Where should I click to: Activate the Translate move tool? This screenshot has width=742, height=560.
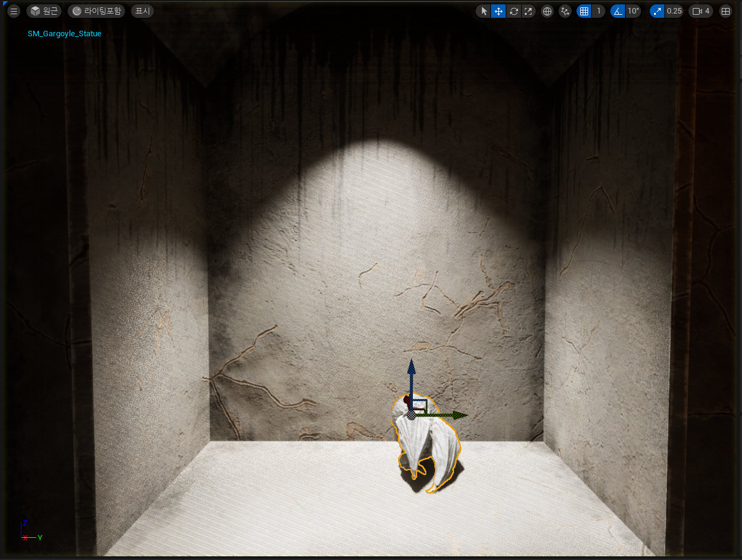pyautogui.click(x=498, y=11)
